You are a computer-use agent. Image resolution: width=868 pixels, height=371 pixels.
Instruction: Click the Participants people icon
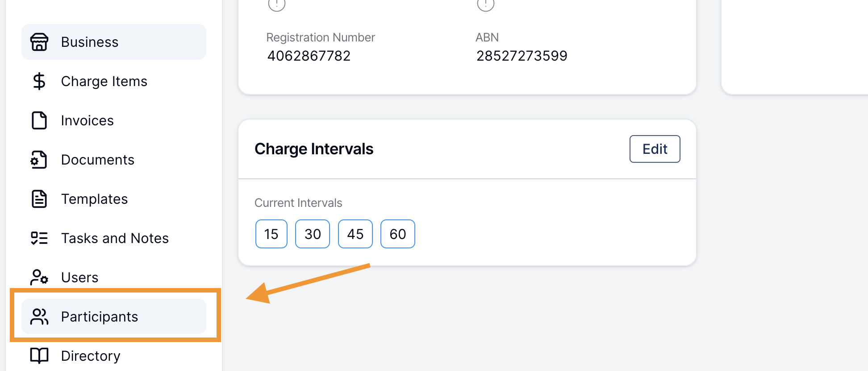click(39, 317)
